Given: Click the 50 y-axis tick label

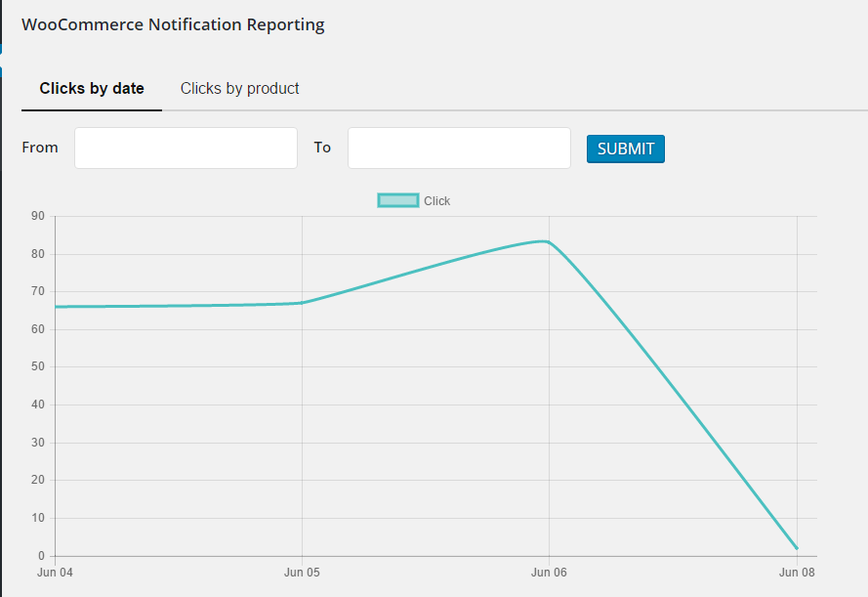Looking at the screenshot, I should click(38, 367).
